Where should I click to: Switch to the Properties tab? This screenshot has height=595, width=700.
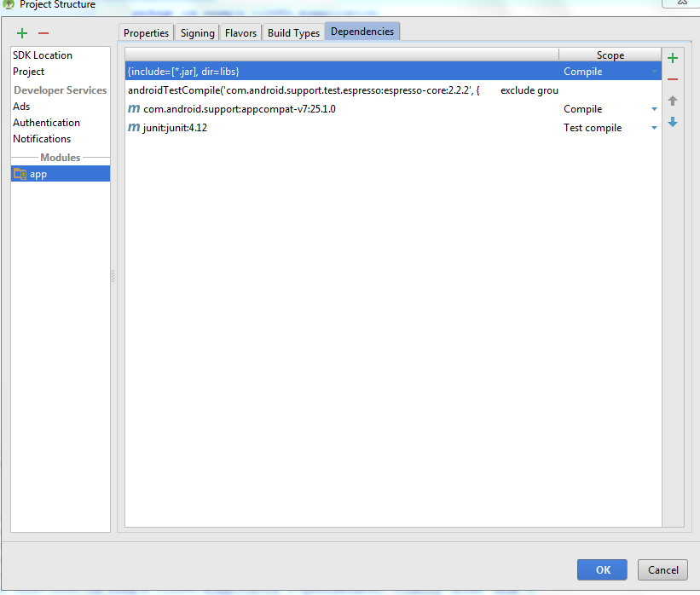146,33
